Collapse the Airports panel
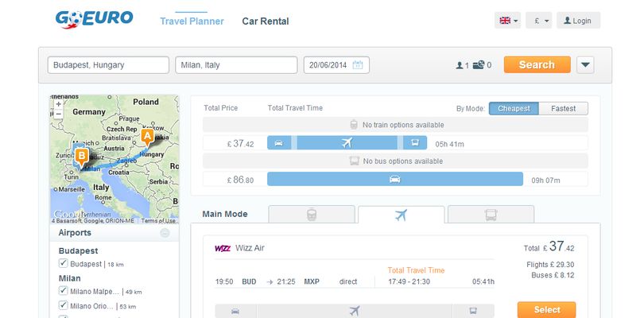Image resolution: width=644 pixels, height=318 pixels. pos(165,233)
